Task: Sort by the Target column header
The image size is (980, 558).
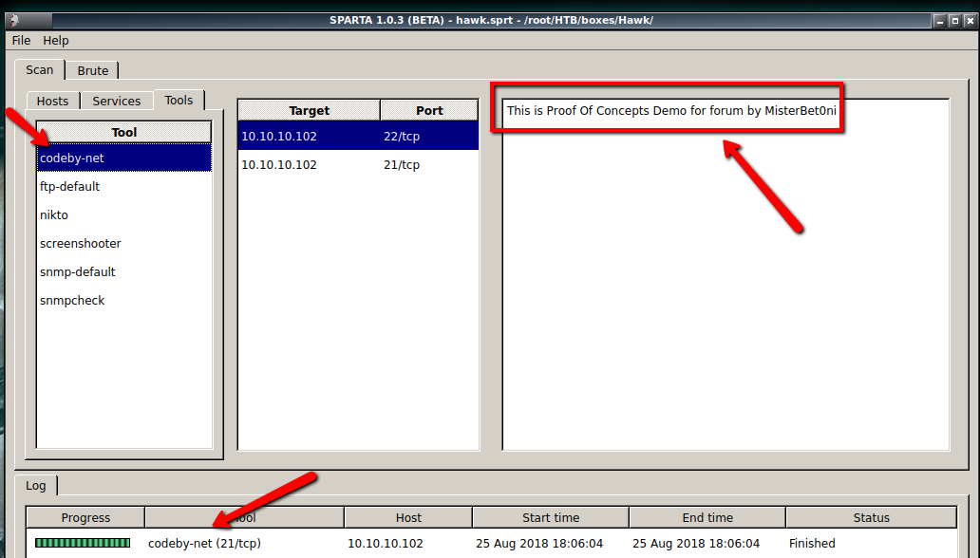Action: 309,110
